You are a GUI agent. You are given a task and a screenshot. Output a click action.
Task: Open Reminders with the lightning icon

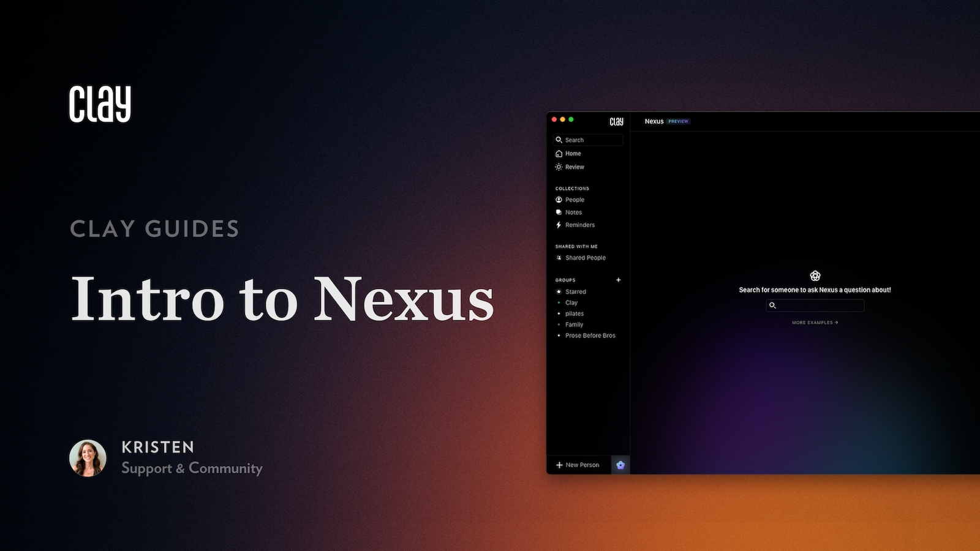pos(579,225)
